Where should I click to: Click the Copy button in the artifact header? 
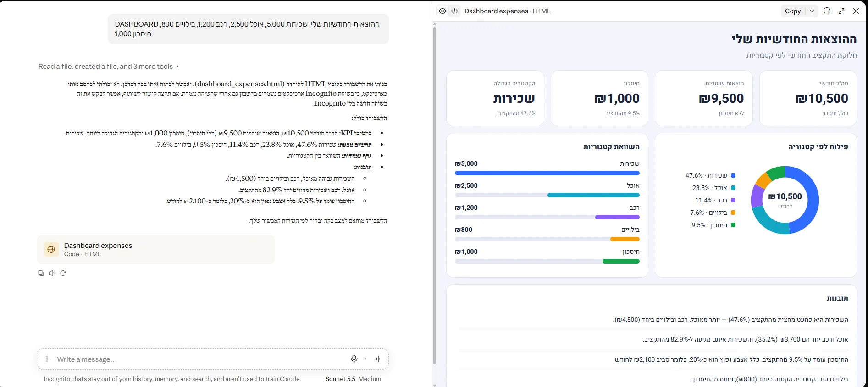click(x=793, y=11)
